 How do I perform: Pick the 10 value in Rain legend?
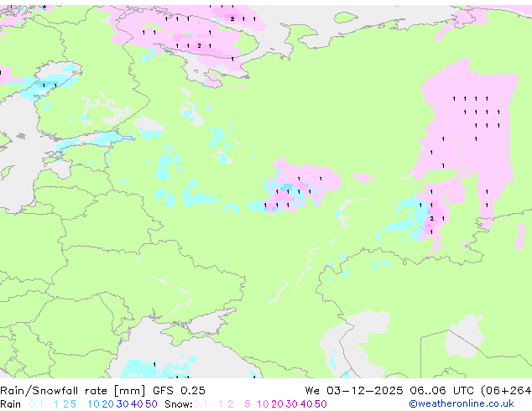93,404
